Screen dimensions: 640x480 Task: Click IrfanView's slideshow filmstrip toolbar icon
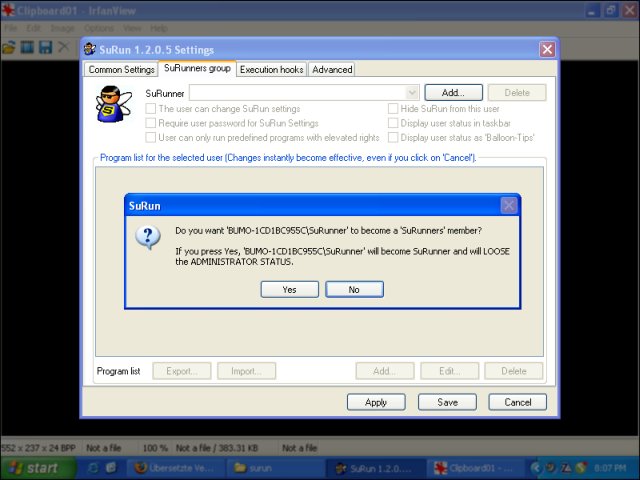[27, 47]
